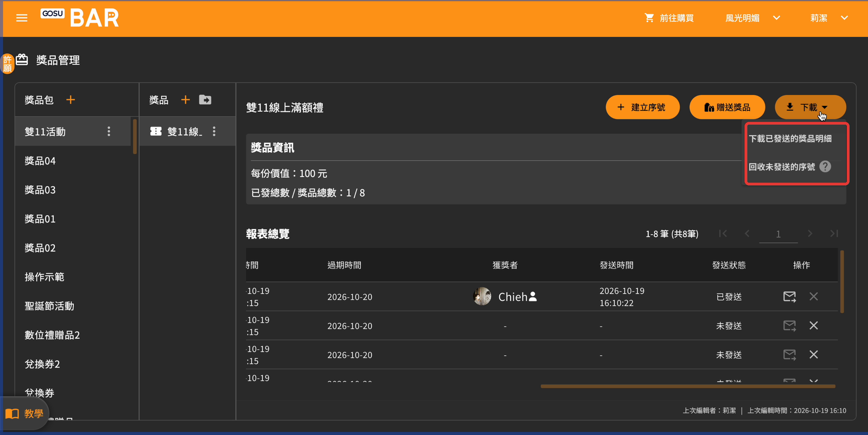Click 發送時間 column header
The image size is (868, 435).
click(x=617, y=265)
